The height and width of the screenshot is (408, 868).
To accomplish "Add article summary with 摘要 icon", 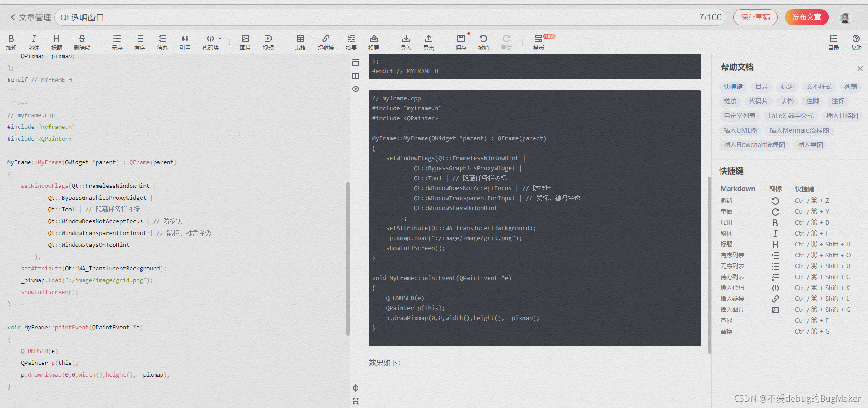I will pos(351,42).
